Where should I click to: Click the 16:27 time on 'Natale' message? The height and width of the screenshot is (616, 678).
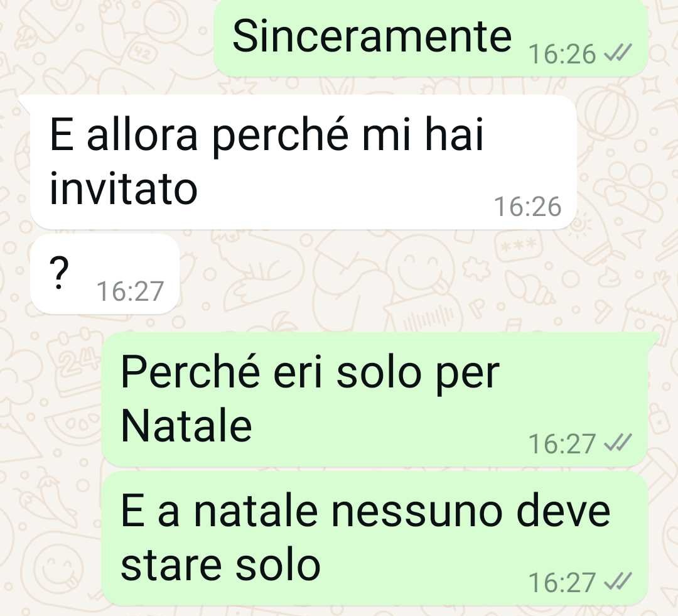coord(562,444)
